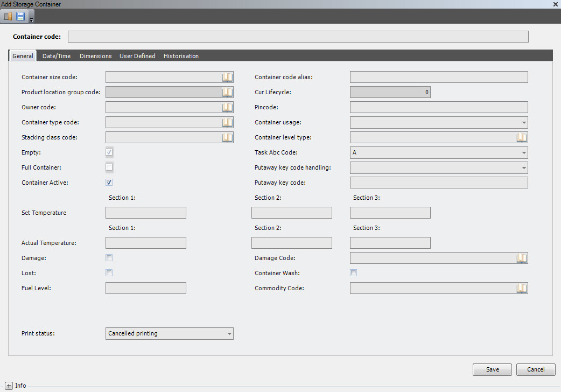Tick the Lost checkbox
This screenshot has height=392, width=561.
pos(109,273)
